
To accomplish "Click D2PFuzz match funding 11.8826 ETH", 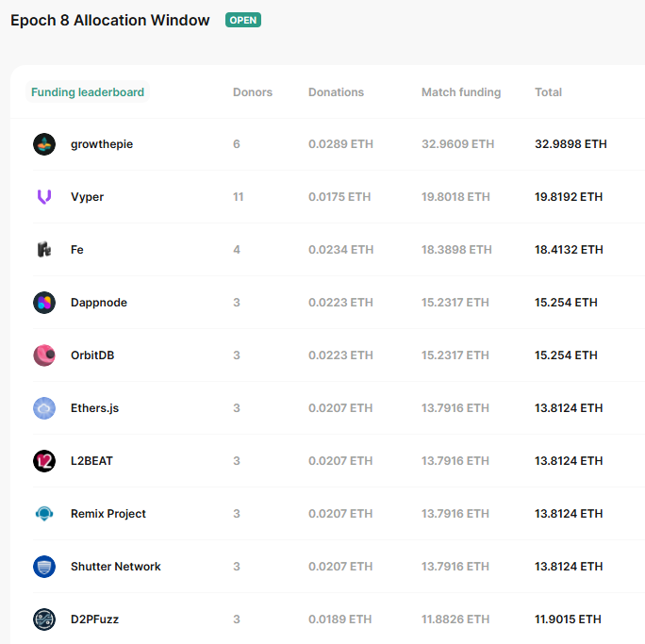I will coord(455,619).
